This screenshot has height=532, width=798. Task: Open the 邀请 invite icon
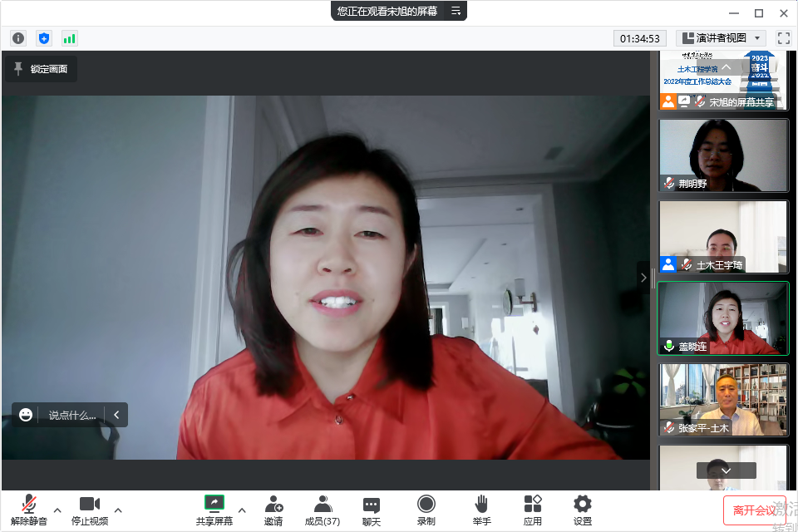coord(273,510)
